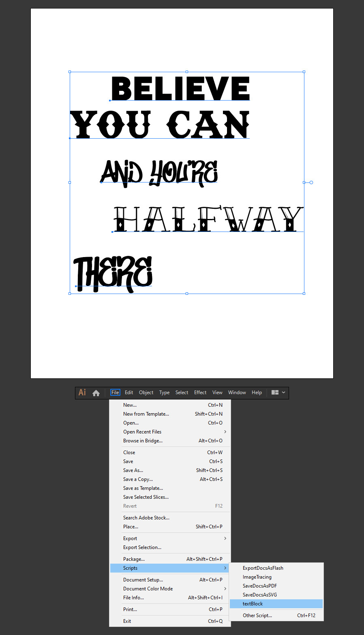Expand the Export submenu

(x=170, y=538)
